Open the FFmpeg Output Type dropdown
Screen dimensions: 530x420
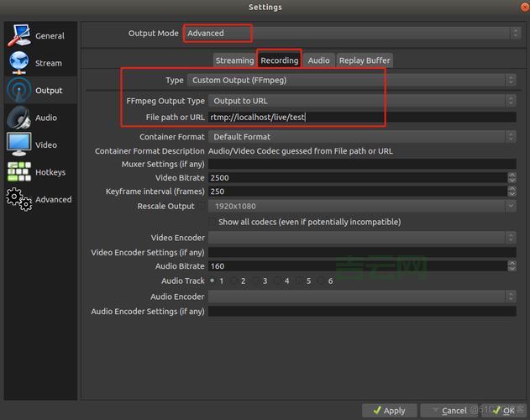[361, 101]
